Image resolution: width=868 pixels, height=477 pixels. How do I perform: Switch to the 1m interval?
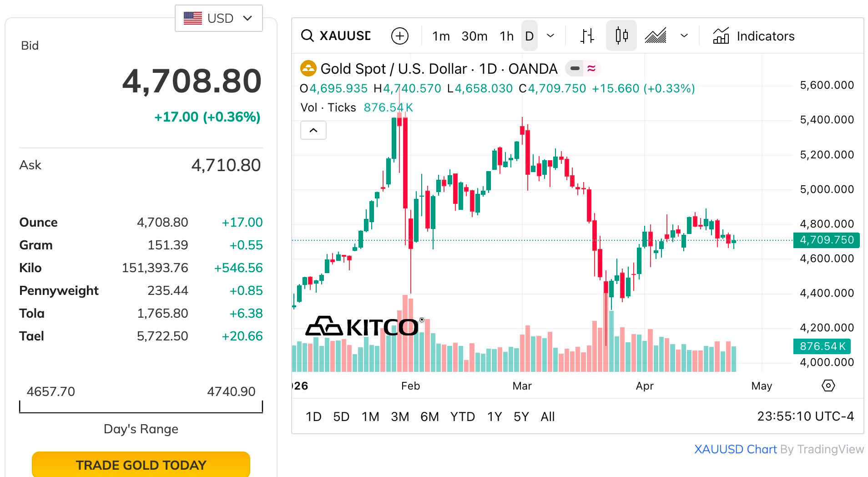[440, 36]
